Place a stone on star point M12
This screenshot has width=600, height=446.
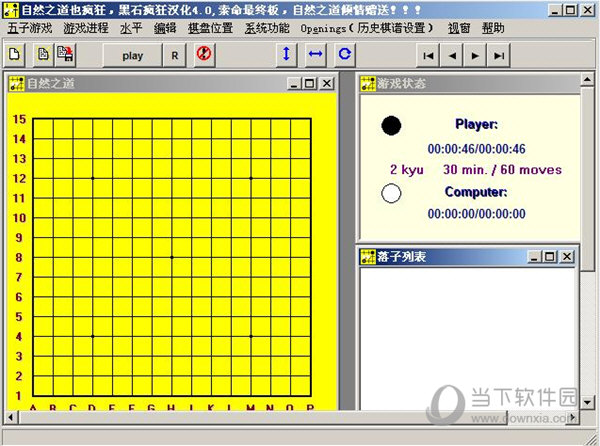point(251,178)
